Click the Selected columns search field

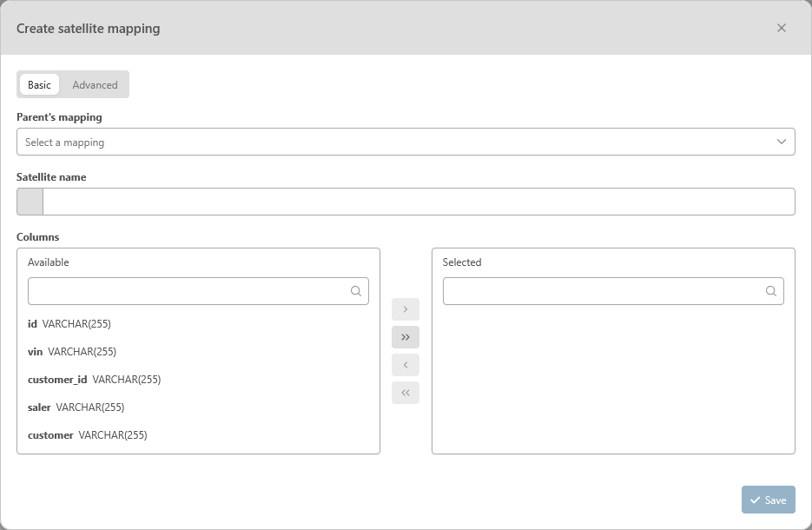[602, 291]
